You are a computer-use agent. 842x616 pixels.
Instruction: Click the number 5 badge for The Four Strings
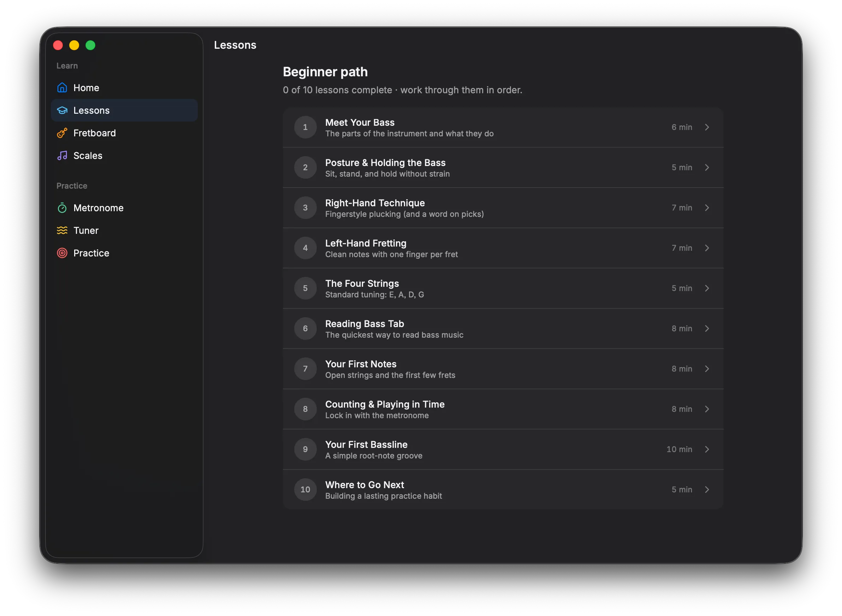point(306,288)
